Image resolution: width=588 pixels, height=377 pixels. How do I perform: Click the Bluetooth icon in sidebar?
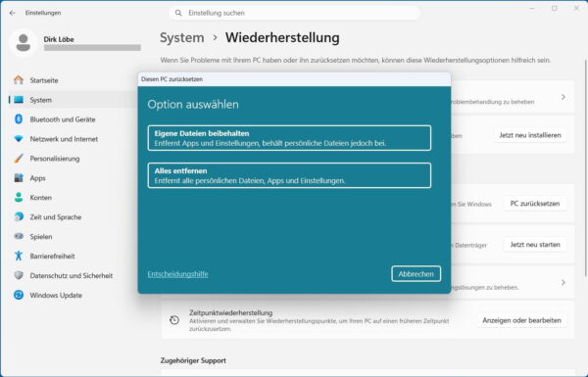point(19,119)
